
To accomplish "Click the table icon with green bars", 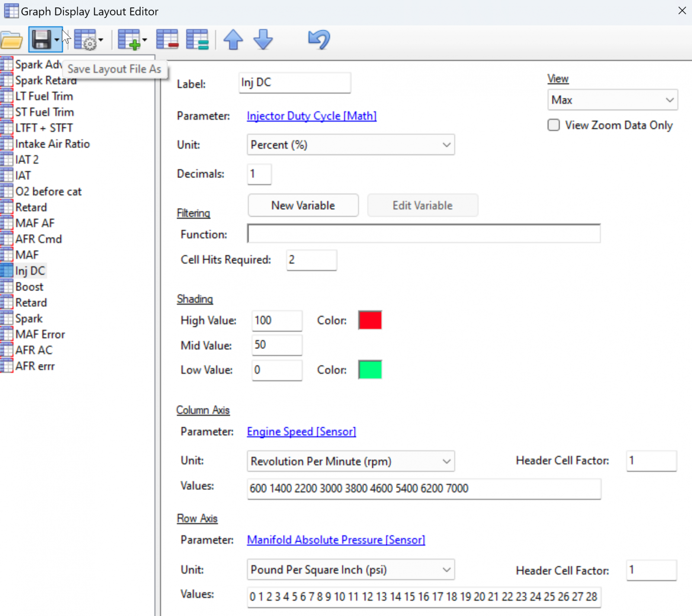I will click(x=198, y=40).
